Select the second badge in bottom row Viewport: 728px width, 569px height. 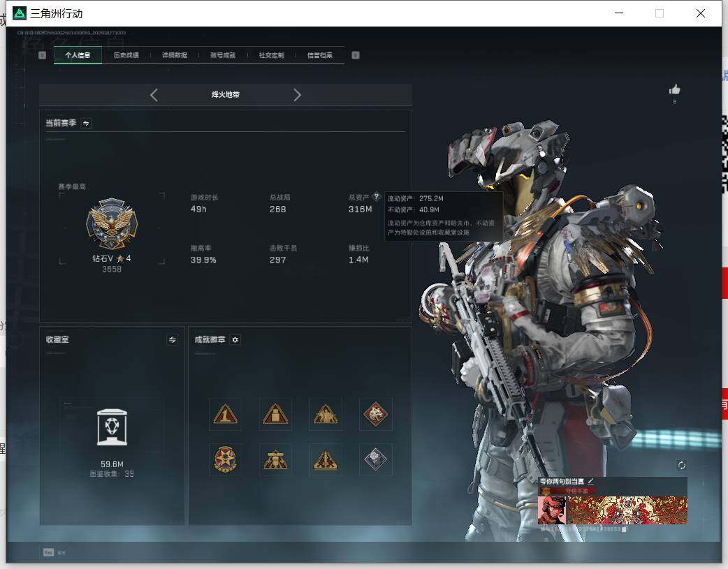point(275,459)
